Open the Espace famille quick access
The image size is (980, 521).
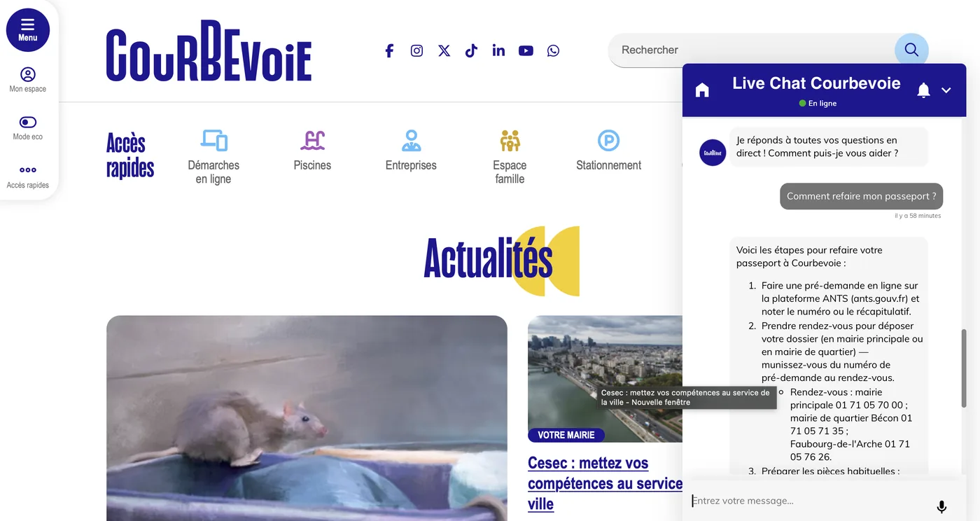[510, 157]
